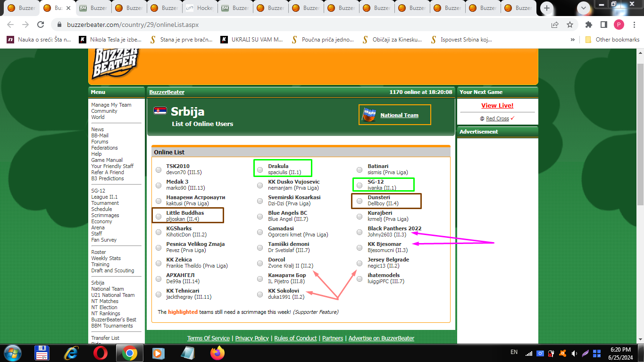Select the Batinari radio button
Screen dimensions: 644x362
pos(360,169)
